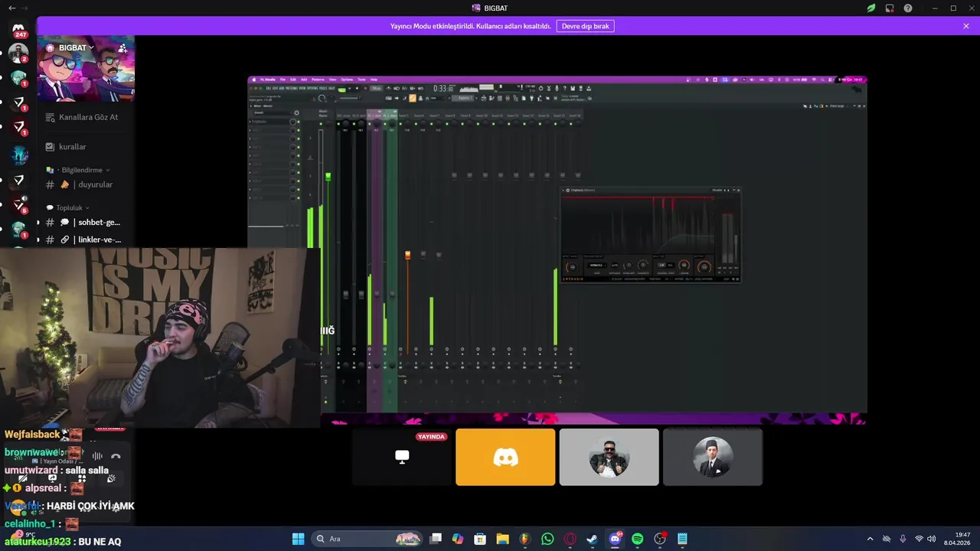
Task: Open Opera browser from the taskbar
Action: 570,539
